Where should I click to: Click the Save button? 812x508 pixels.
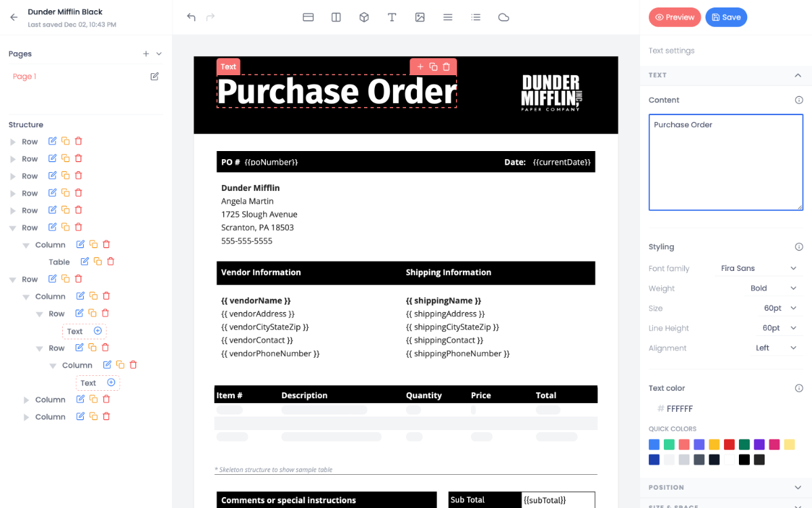point(726,17)
